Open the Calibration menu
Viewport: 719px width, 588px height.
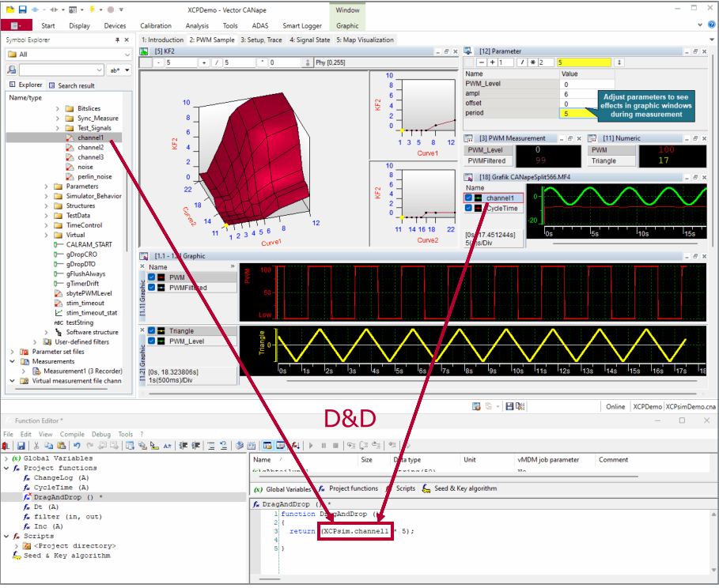point(155,25)
